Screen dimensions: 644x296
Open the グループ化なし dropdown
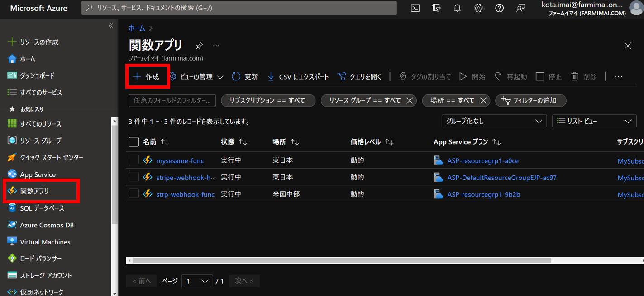(494, 121)
